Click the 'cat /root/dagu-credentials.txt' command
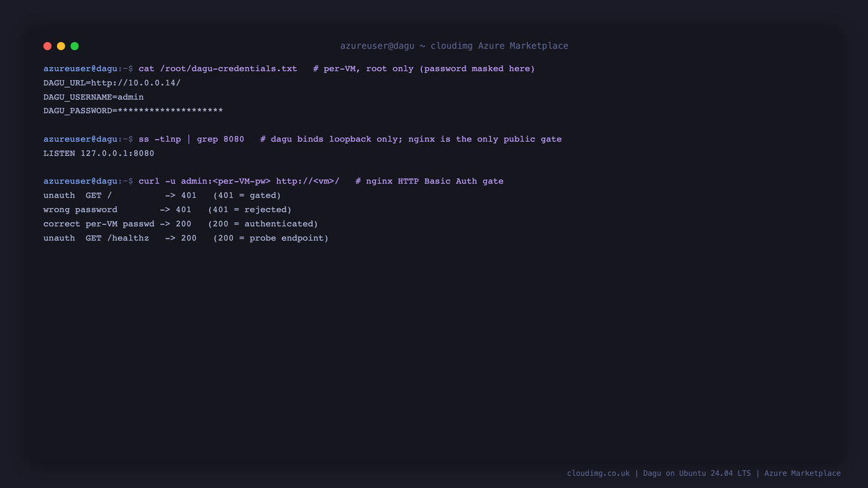 (218, 68)
